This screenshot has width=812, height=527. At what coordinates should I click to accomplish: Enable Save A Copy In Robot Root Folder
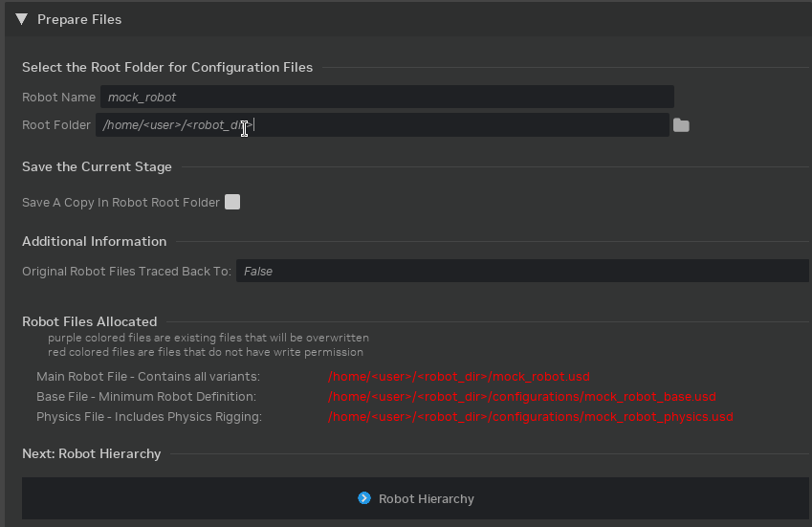pyautogui.click(x=232, y=202)
